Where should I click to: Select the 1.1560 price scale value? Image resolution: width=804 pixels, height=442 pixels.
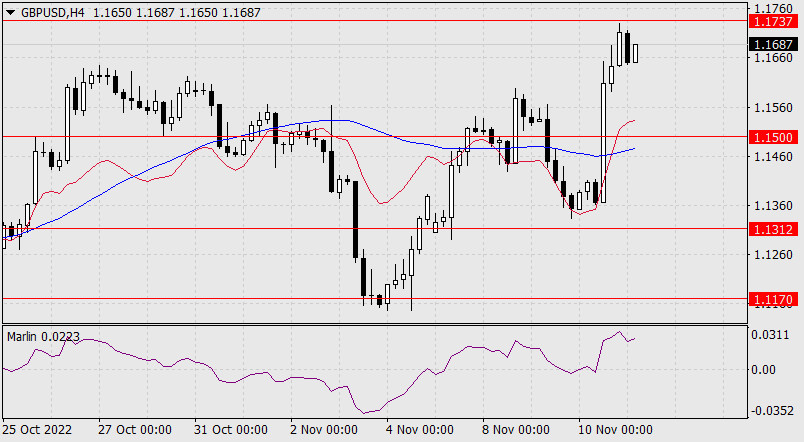[x=773, y=108]
